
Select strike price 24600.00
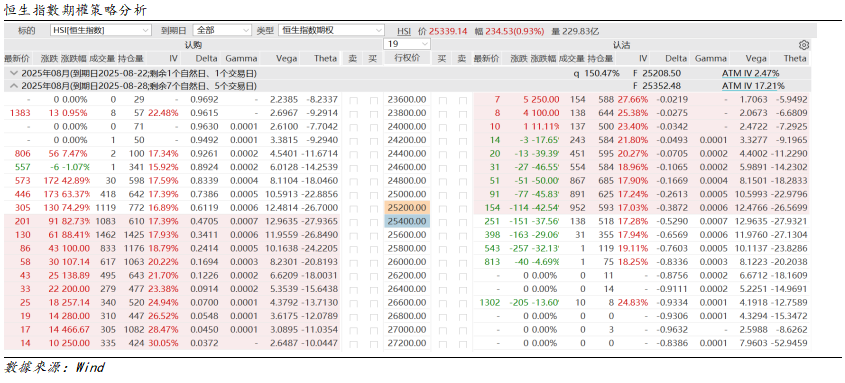pos(407,167)
